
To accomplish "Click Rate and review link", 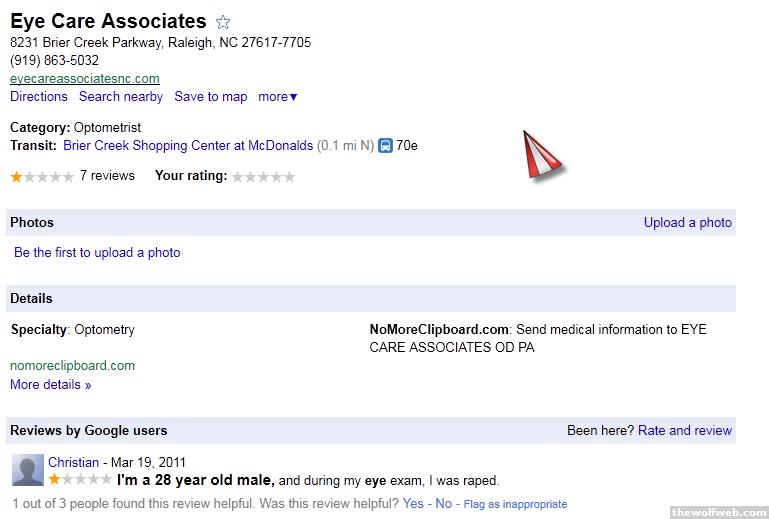I will coord(684,431).
